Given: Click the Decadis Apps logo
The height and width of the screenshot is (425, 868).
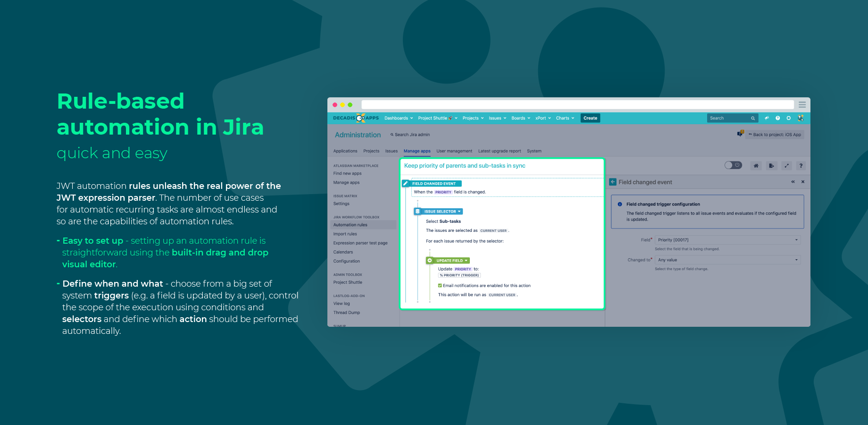Looking at the screenshot, I should tap(356, 118).
